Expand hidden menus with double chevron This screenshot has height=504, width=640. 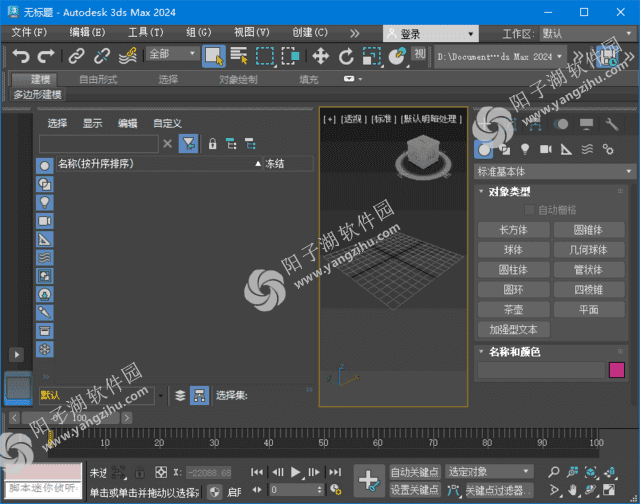pyautogui.click(x=354, y=33)
